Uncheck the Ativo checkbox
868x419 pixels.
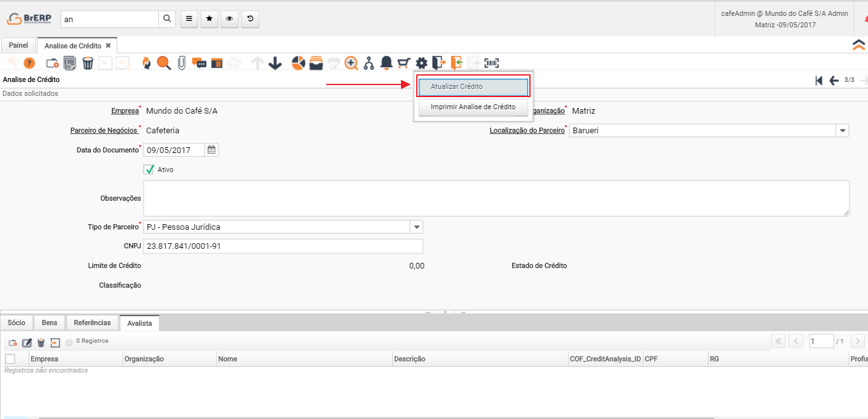(149, 170)
